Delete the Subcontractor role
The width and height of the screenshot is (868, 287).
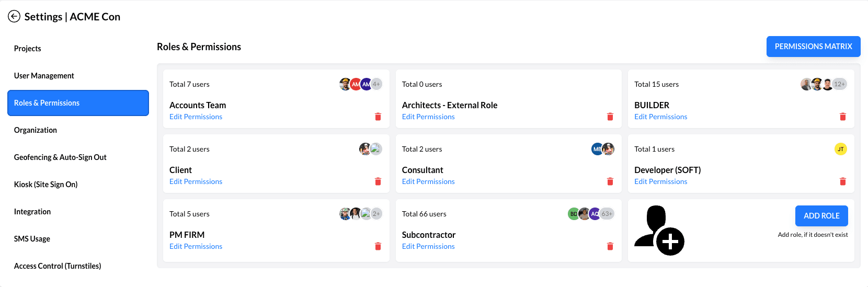coord(610,246)
